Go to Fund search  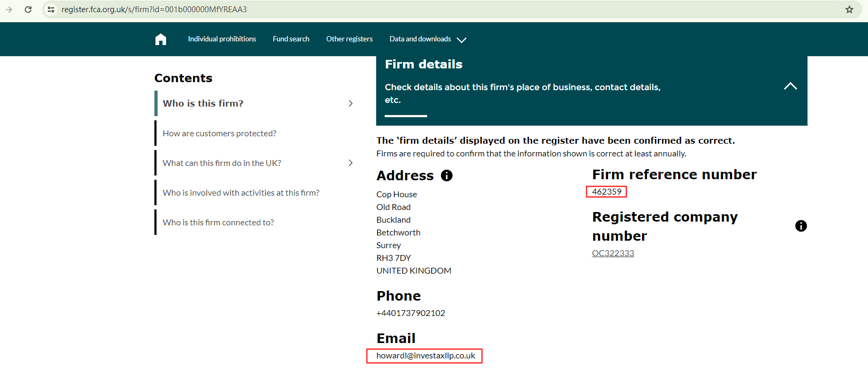tap(291, 39)
